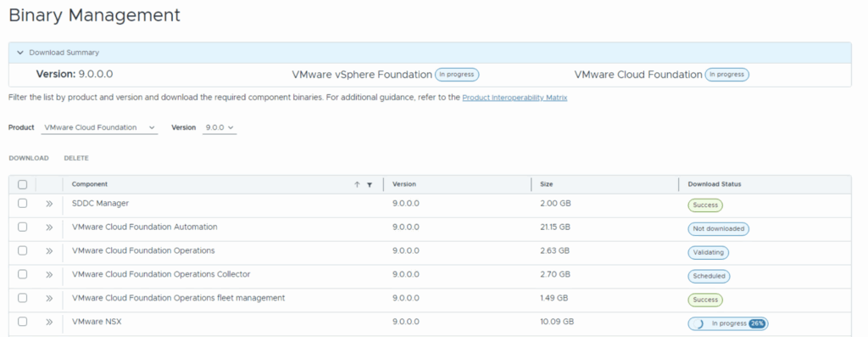Open the Product Interoperability Matrix link
868x337 pixels.
515,98
